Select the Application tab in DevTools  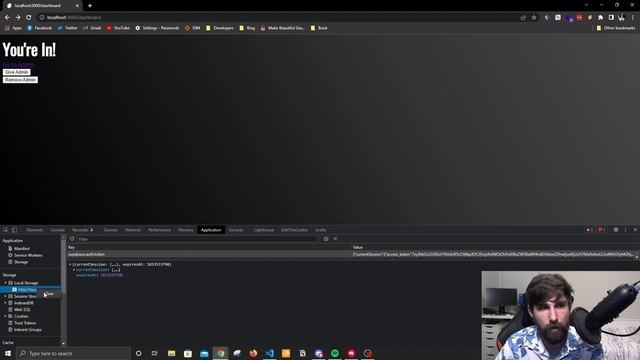[211, 230]
